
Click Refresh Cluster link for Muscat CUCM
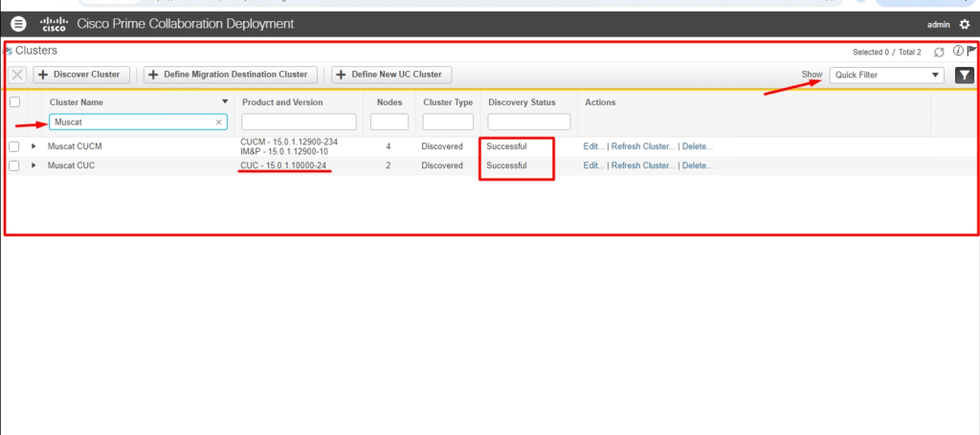tap(643, 146)
